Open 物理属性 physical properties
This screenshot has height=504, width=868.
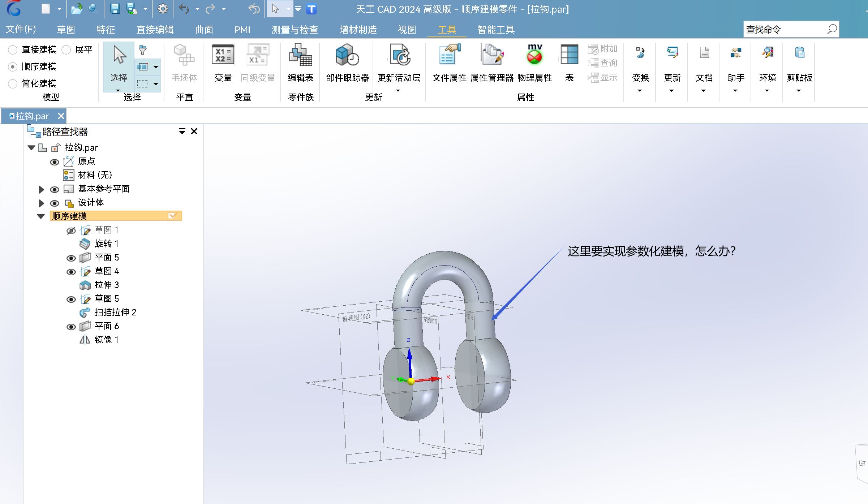tap(535, 64)
